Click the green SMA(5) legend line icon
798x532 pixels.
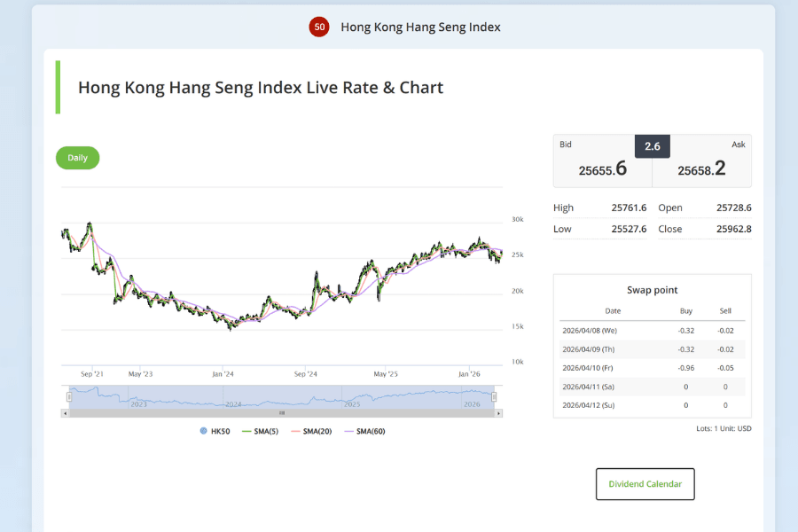pos(246,430)
